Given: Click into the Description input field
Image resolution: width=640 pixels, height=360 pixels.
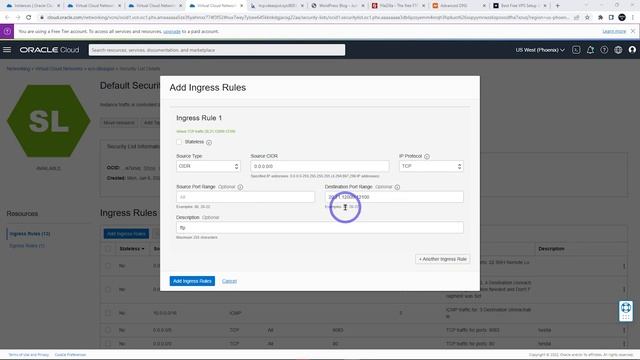Looking at the screenshot, I should pyautogui.click(x=320, y=227).
